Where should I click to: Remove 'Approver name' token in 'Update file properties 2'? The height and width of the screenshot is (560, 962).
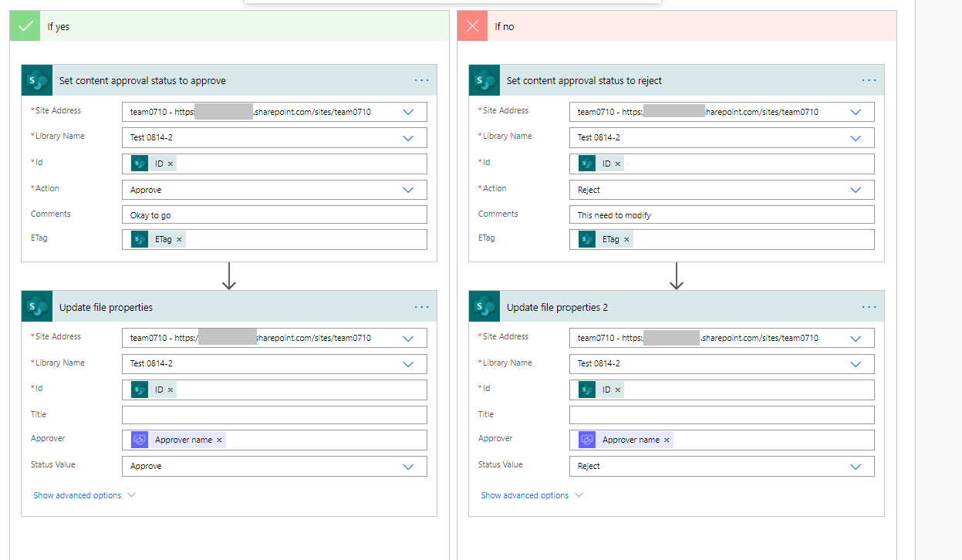(x=667, y=440)
